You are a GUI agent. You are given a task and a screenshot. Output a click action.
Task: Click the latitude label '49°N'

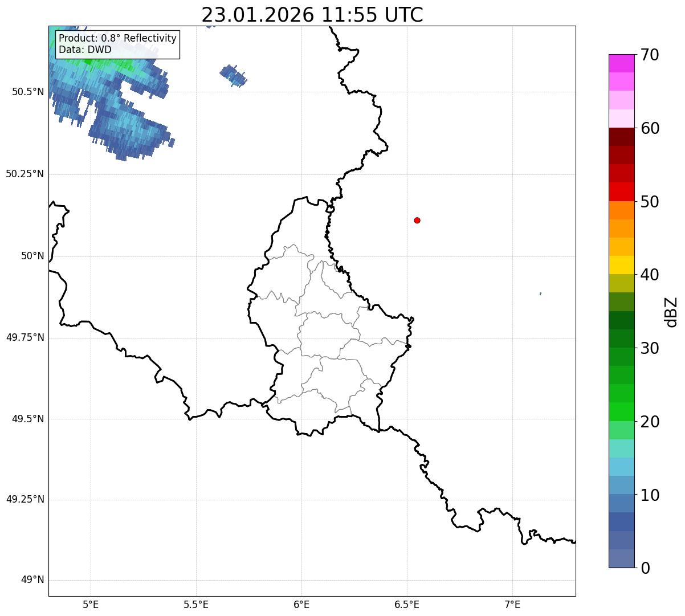click(x=32, y=580)
